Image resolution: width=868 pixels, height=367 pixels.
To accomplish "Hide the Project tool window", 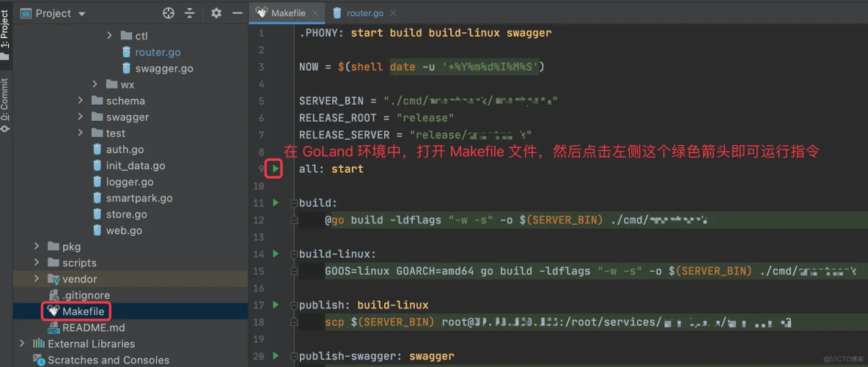I will tap(237, 12).
